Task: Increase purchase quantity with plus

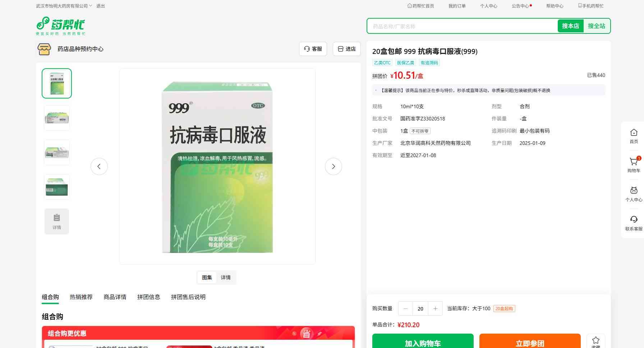Action: pyautogui.click(x=435, y=308)
